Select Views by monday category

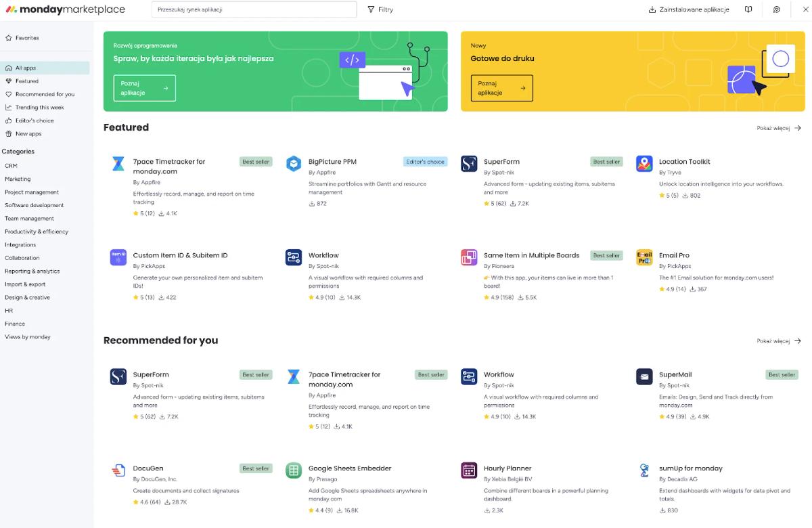click(x=28, y=336)
